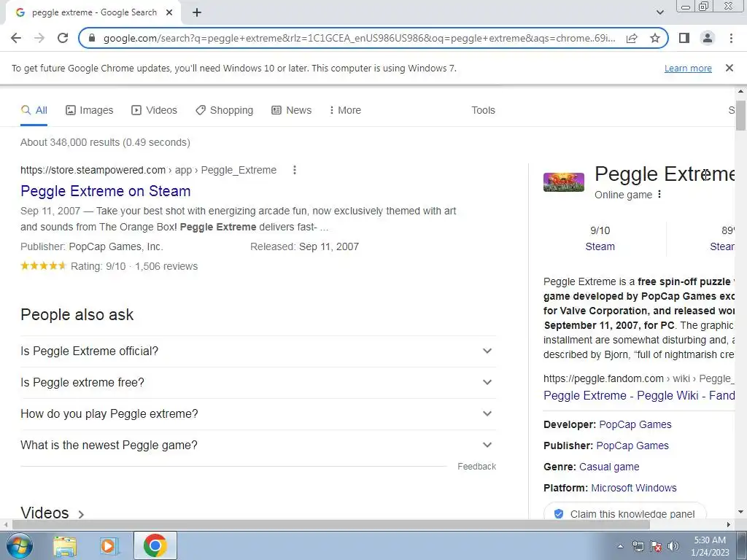Image resolution: width=747 pixels, height=560 pixels.
Task: Click the scroll down arrow on vertical scrollbar
Action: 740,513
